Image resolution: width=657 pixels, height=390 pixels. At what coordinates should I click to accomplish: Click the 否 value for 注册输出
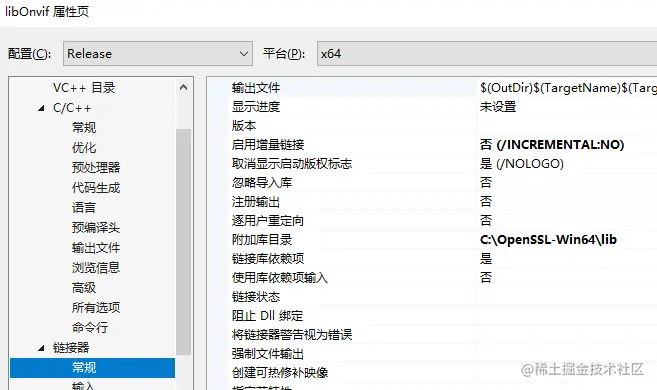tap(486, 201)
